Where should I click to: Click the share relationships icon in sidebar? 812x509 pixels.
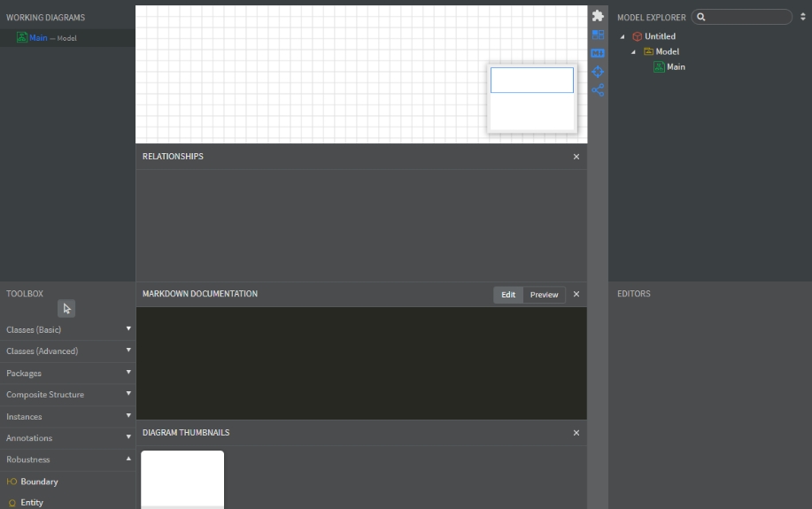pyautogui.click(x=598, y=90)
